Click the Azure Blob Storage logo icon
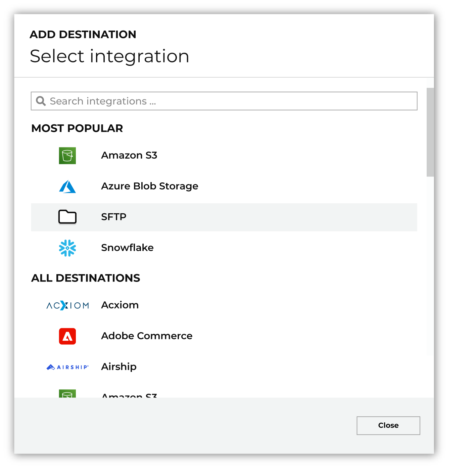The image size is (476, 468). 67,186
